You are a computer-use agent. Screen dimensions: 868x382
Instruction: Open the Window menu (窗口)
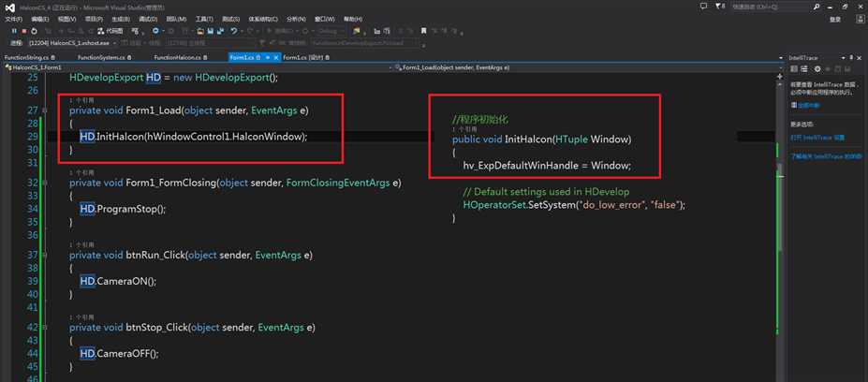coord(325,19)
